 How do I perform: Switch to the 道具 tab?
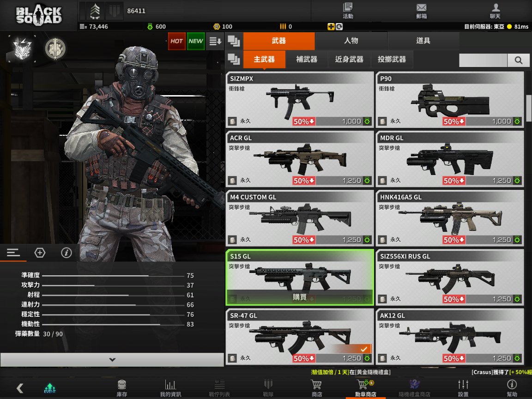click(x=423, y=41)
